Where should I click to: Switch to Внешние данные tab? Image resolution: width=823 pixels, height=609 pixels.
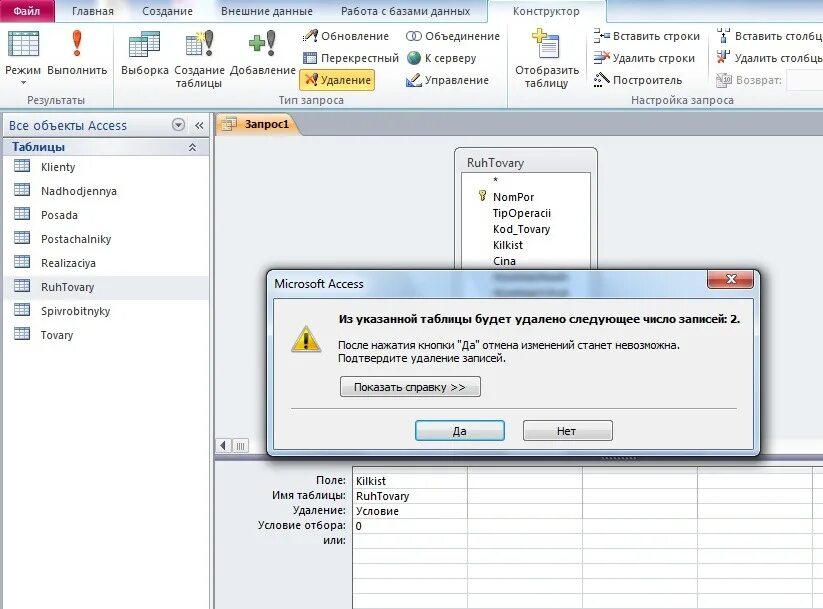(267, 11)
